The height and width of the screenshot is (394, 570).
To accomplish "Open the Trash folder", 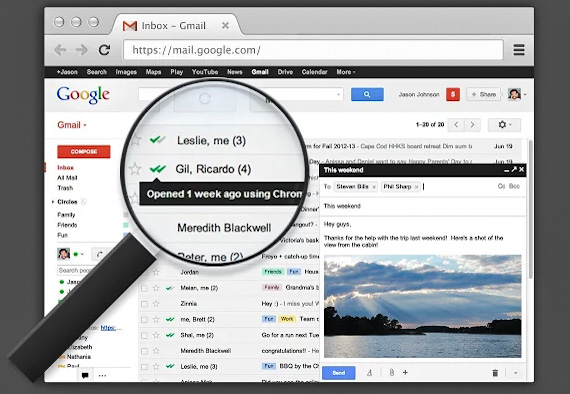I will (x=65, y=188).
